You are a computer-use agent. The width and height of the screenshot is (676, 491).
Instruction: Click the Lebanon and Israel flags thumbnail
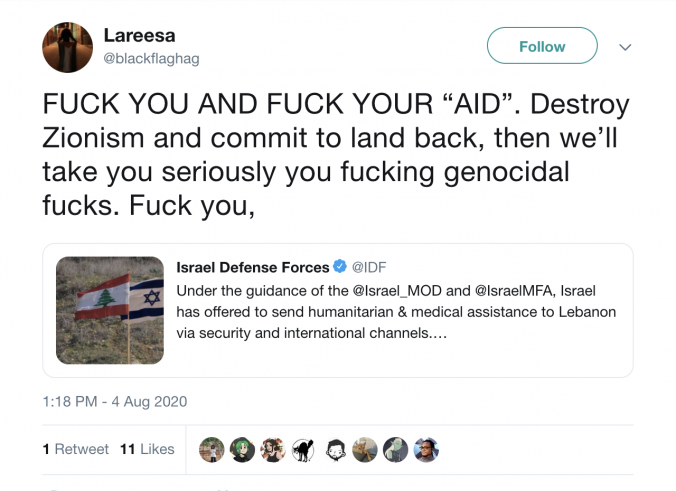coord(110,310)
